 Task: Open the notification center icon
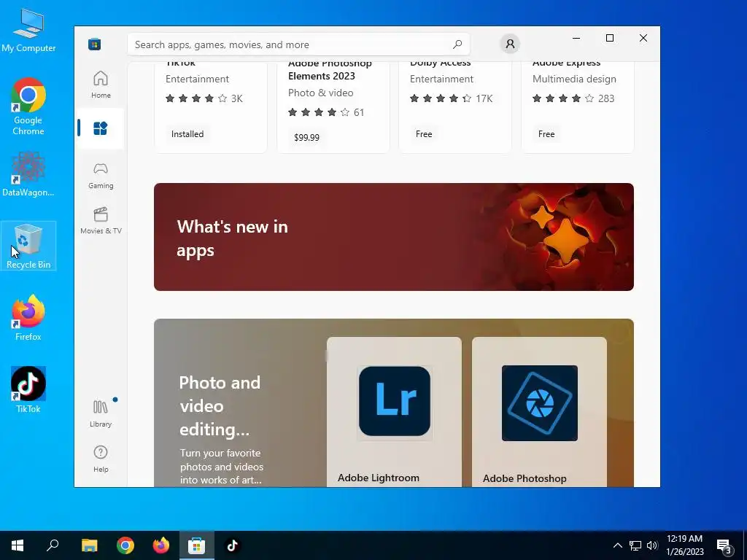724,546
